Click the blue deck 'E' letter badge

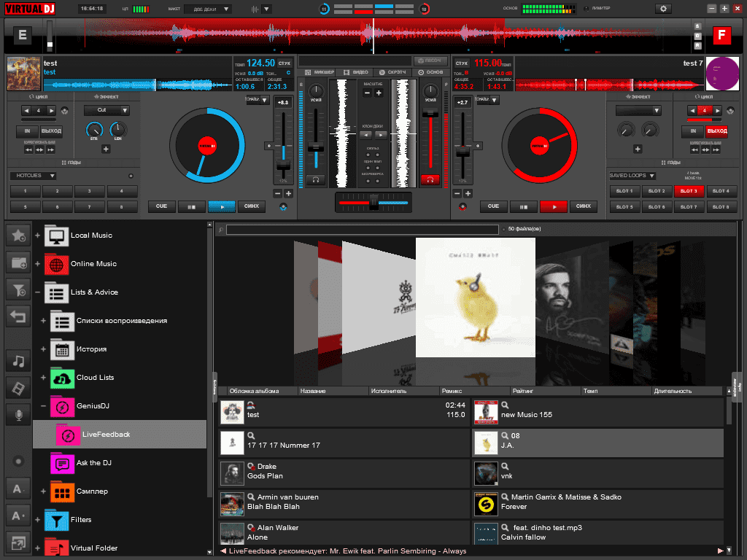[x=23, y=35]
